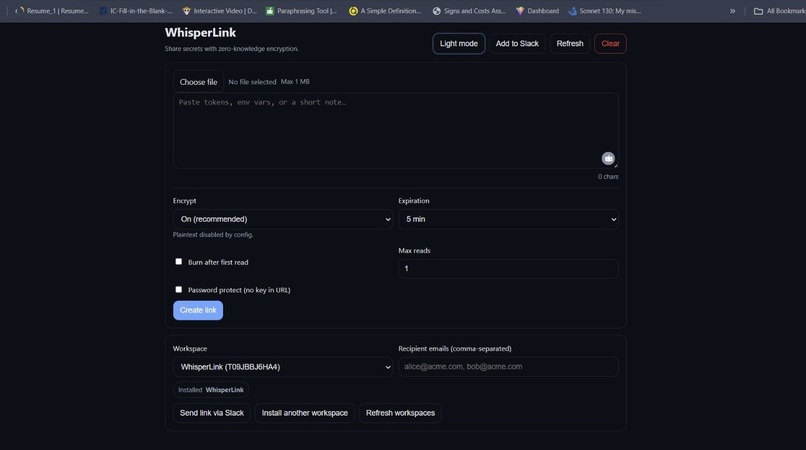Open the Resume_1 bookmark

pos(52,11)
